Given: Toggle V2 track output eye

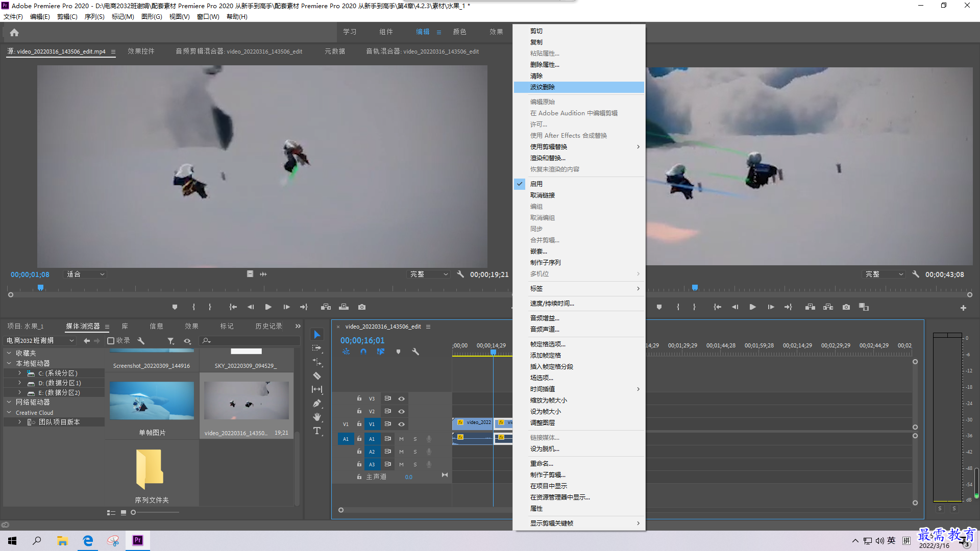Looking at the screenshot, I should pyautogui.click(x=402, y=411).
